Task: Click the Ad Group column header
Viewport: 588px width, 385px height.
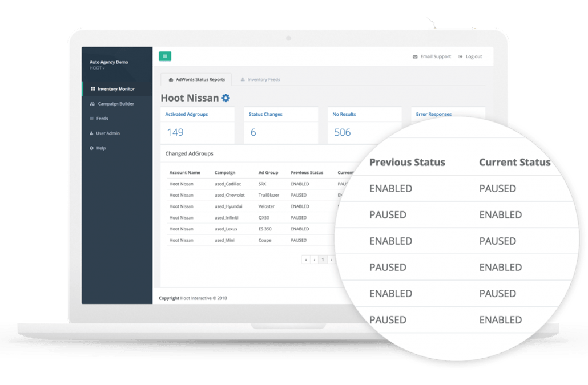Action: click(x=268, y=173)
